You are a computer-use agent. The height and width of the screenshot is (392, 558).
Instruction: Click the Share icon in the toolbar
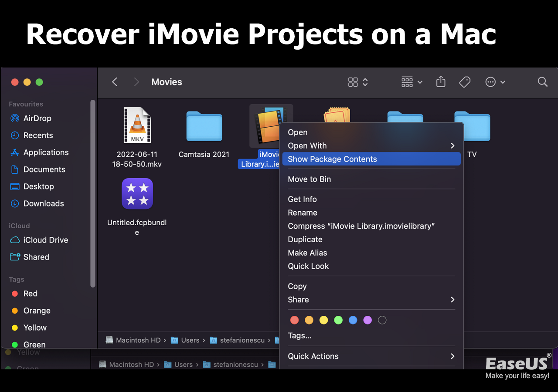[441, 81]
